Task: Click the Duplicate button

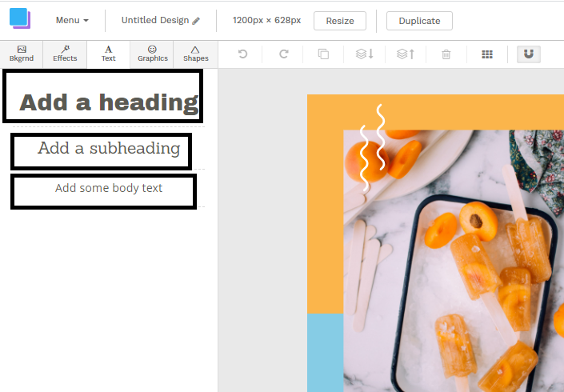Action: click(419, 21)
